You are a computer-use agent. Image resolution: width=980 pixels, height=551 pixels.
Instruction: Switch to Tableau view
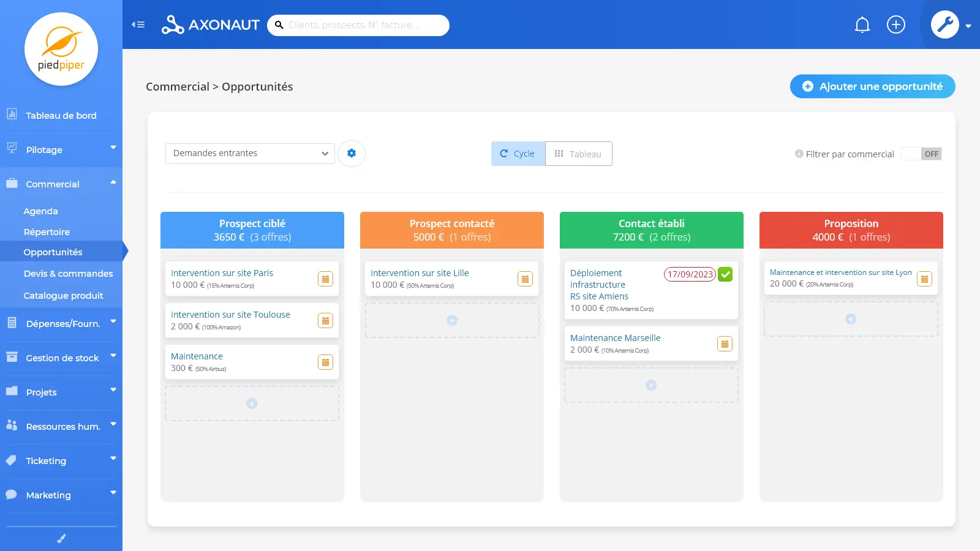pos(578,154)
